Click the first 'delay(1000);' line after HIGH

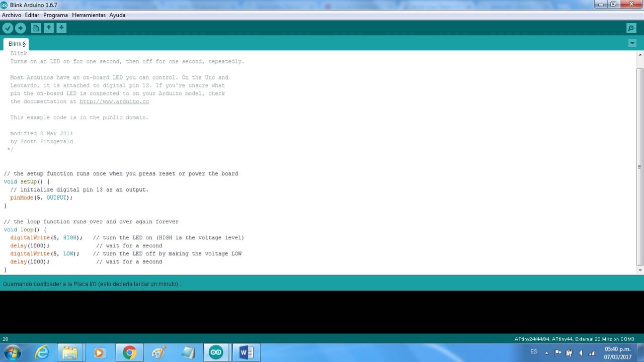(30, 246)
